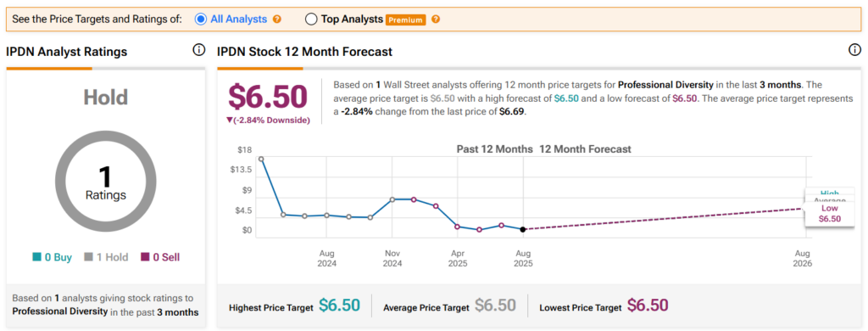Click the Lowest Price Target $6.50 value

[x=648, y=306]
